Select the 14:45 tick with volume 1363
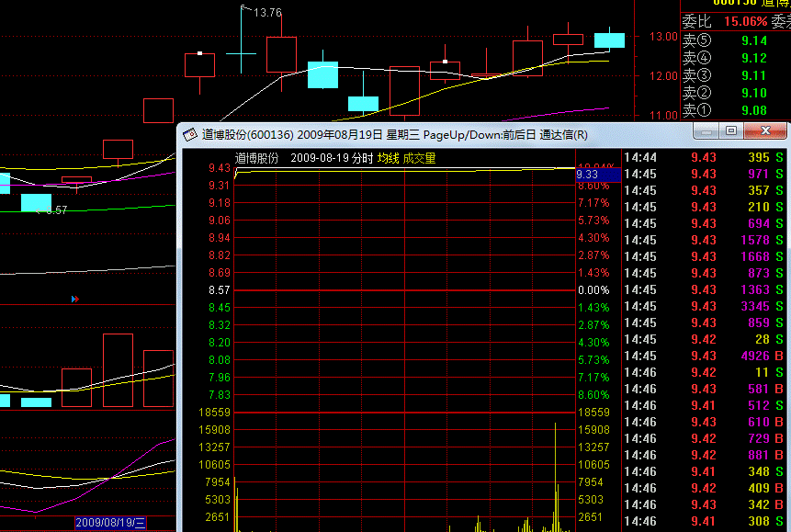This screenshot has width=791, height=532. point(705,289)
